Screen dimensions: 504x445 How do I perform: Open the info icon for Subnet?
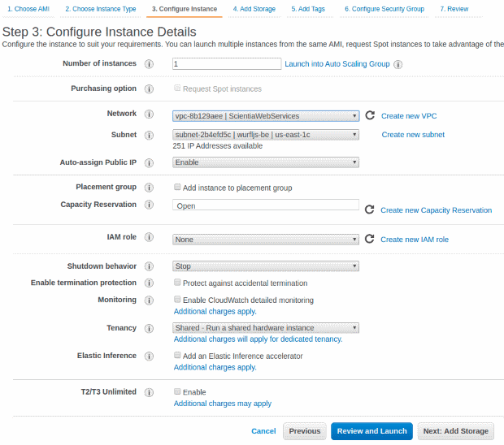[149, 135]
